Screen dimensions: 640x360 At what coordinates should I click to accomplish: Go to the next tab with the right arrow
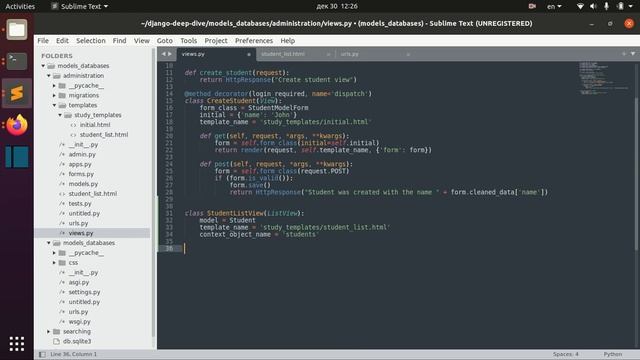(170, 54)
